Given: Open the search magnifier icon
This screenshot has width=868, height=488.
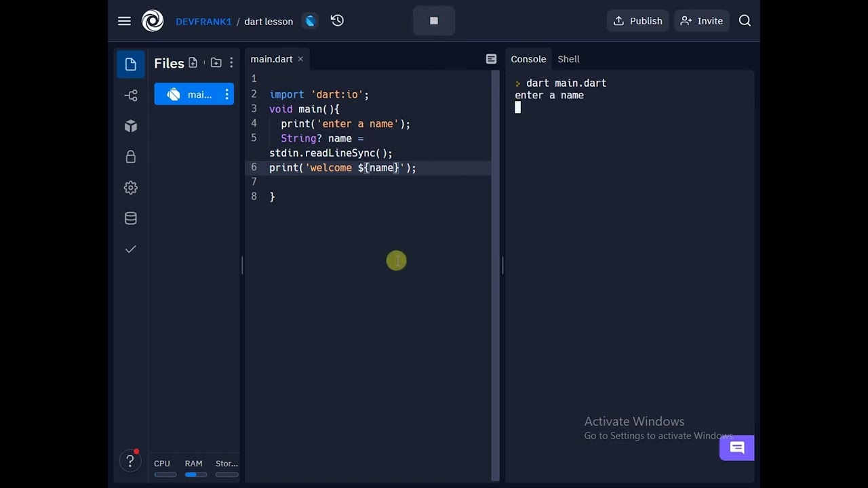Looking at the screenshot, I should tap(745, 21).
